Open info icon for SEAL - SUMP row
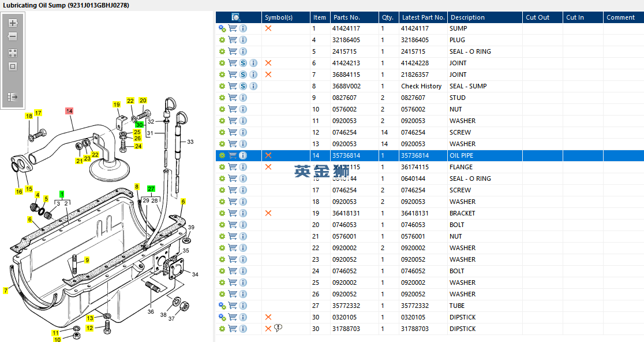Image resolution: width=644 pixels, height=342 pixels. [x=253, y=86]
